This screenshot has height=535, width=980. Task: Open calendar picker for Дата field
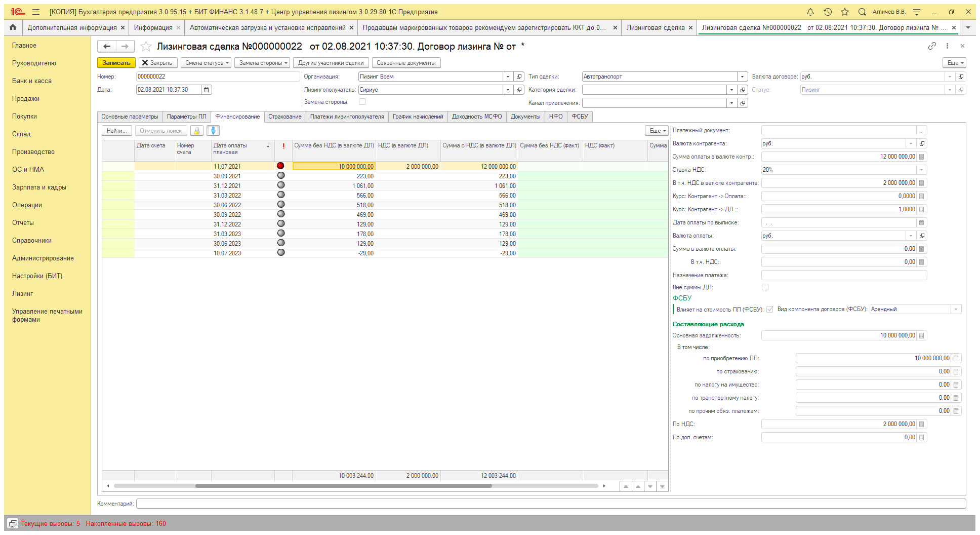207,90
